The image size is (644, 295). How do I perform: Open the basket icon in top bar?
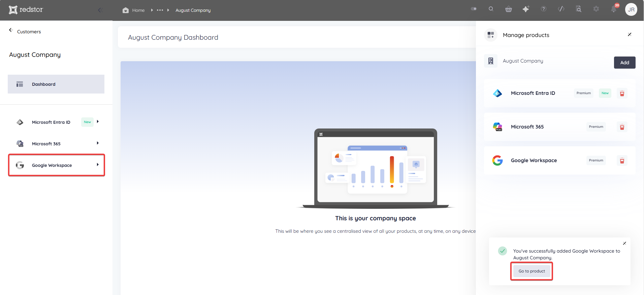tap(509, 9)
